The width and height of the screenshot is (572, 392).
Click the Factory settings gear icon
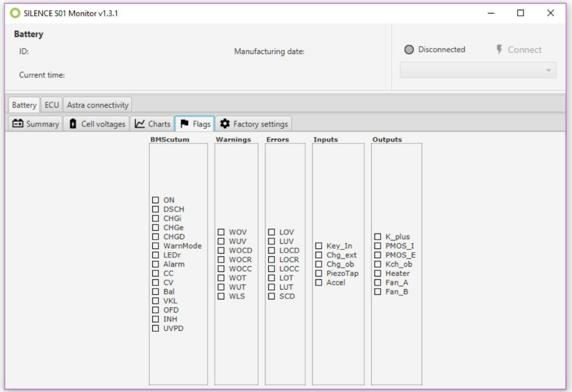[225, 124]
